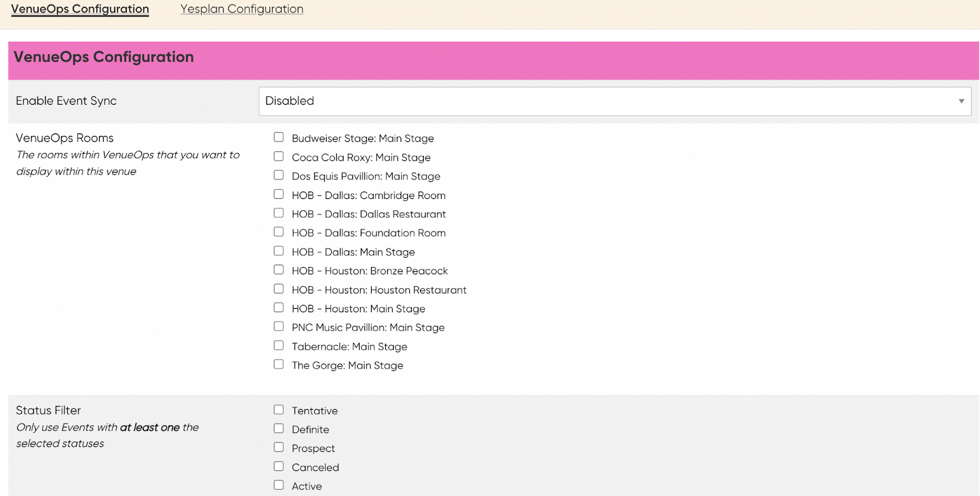Select HOB - Dallas: Dallas Restaurant checkbox
Screen dimensions: 980x496
(279, 213)
